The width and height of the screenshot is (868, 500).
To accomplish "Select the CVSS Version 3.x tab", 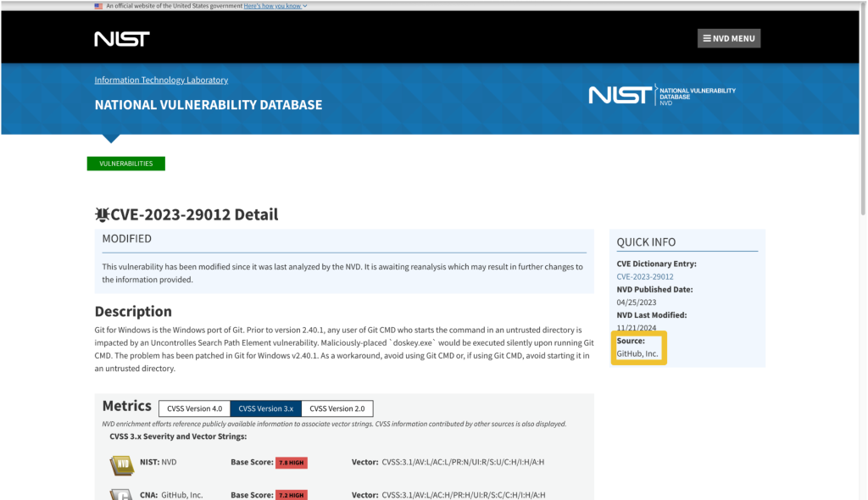I will click(265, 408).
